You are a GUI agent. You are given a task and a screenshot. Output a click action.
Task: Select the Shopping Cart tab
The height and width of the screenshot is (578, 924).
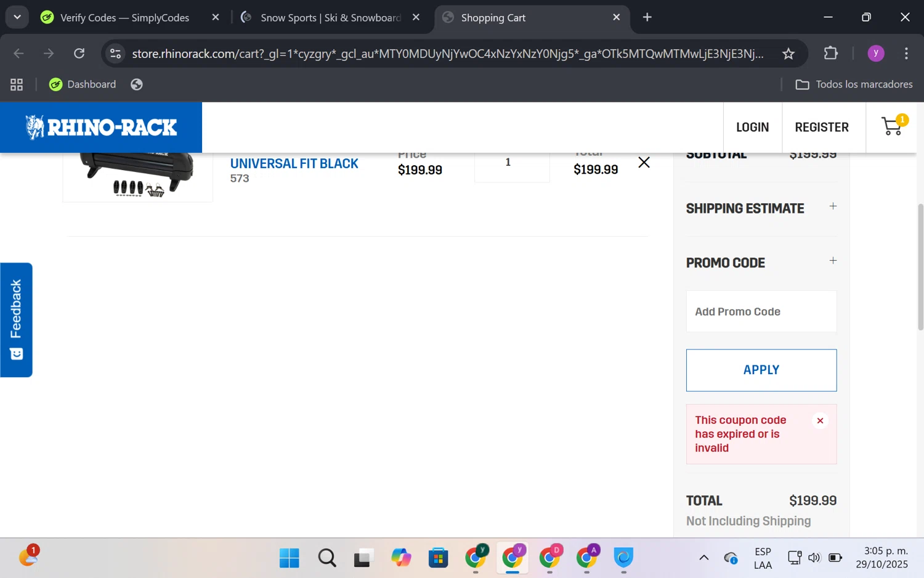pos(493,18)
